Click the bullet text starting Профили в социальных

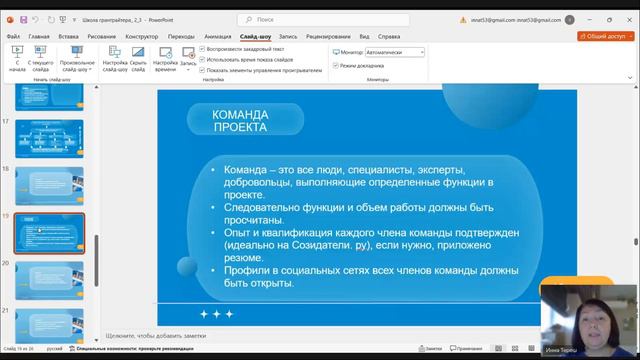pyautogui.click(x=371, y=276)
